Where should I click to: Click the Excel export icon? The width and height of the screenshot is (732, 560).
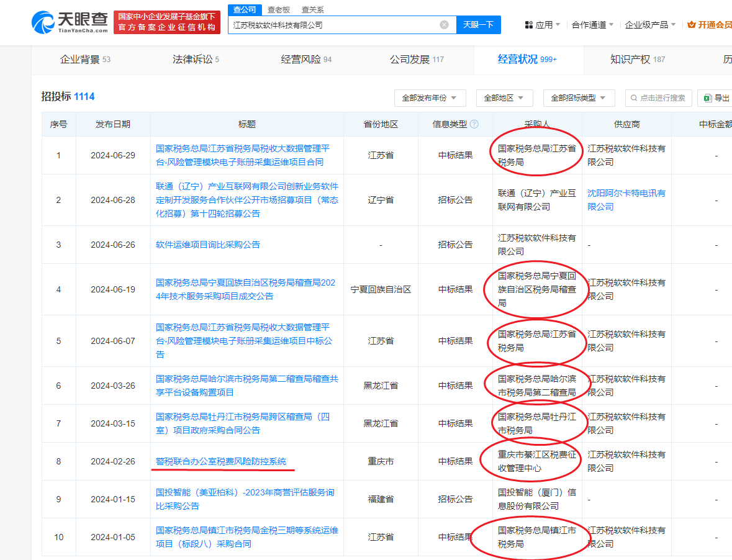point(708,98)
